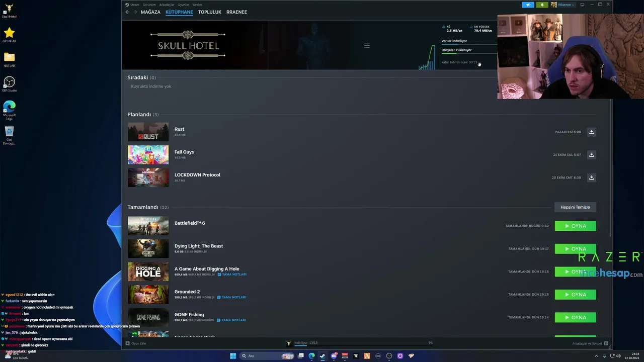Click the Oyun Ekle button
The width and height of the screenshot is (644, 362).
tap(136, 343)
